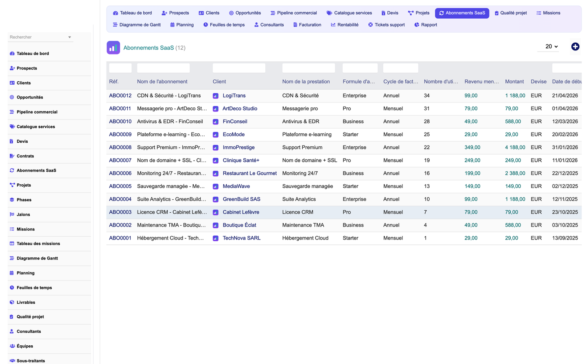The height and width of the screenshot is (364, 588).
Task: Click the Rapport pie chart icon in top bar
Action: click(x=417, y=25)
